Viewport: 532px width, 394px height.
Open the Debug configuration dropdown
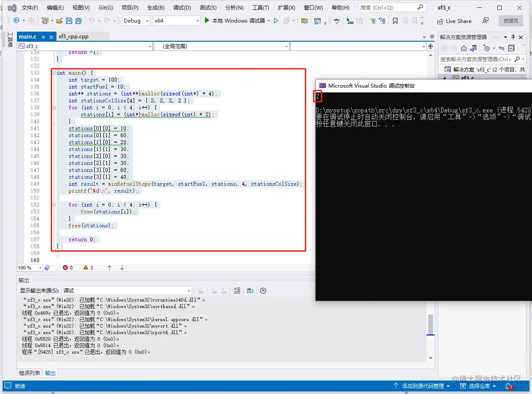(136, 20)
